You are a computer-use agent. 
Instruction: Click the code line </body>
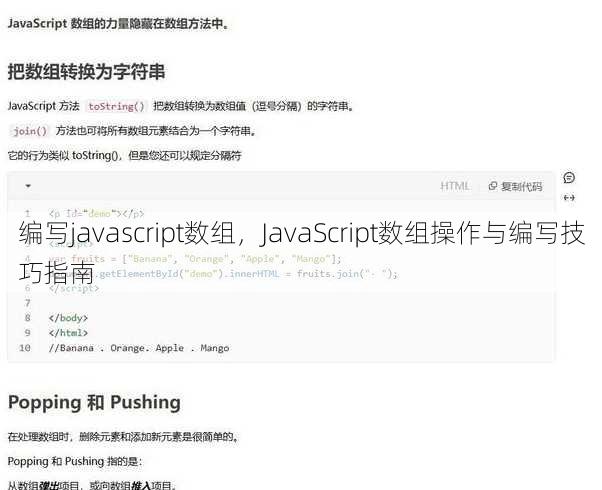pyautogui.click(x=68, y=318)
